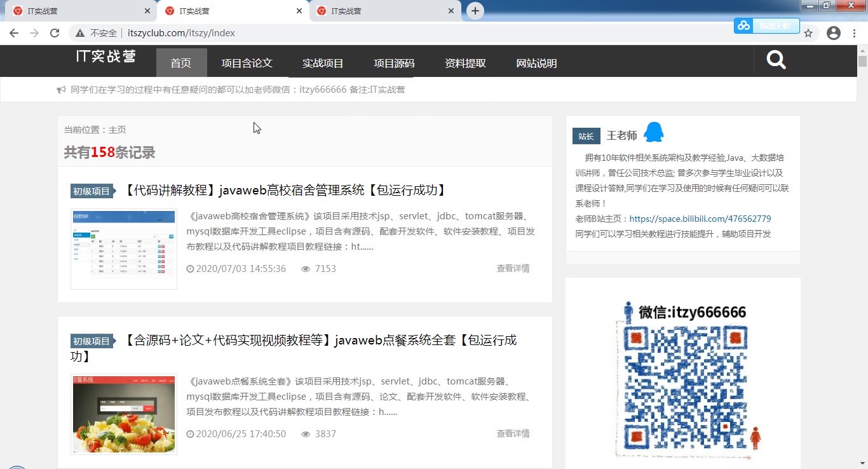The image size is (868, 469).
Task: Click the address bar URL field
Action: pyautogui.click(x=432, y=33)
